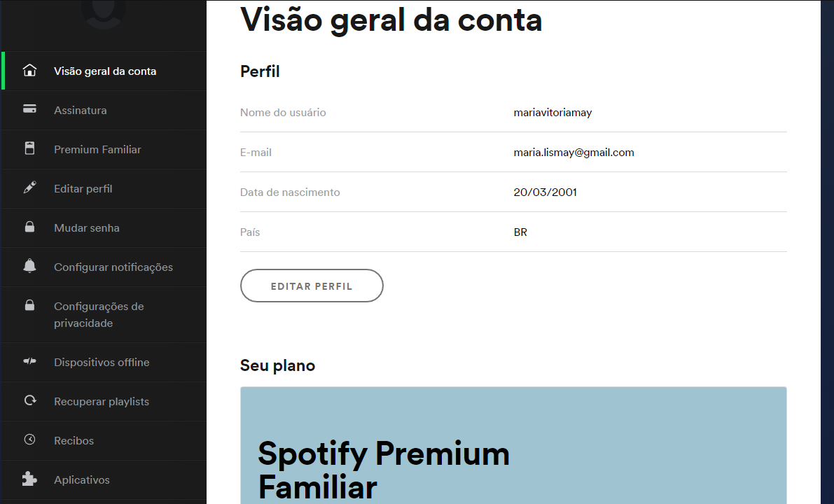Click the padlock icon next to Mudar senha

pos(30,227)
